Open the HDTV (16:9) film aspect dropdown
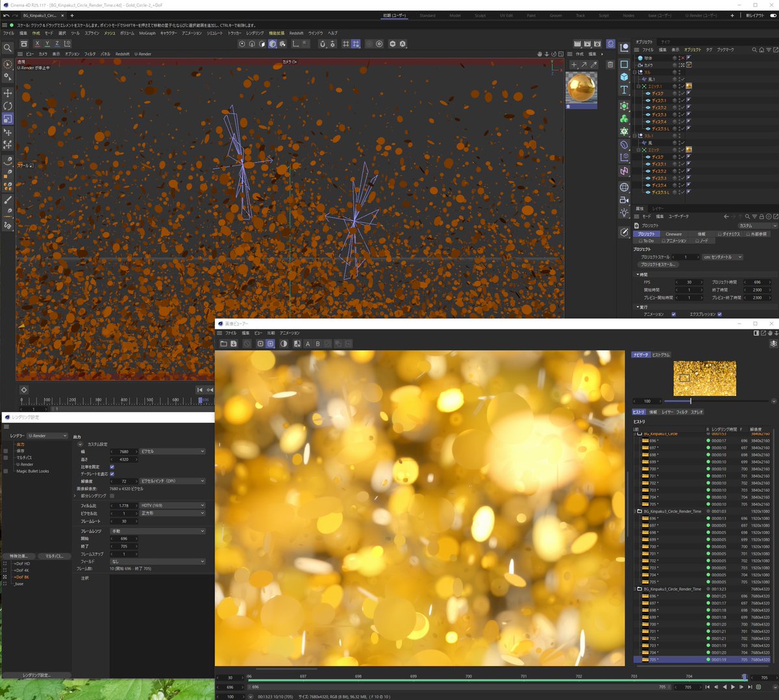Image resolution: width=779 pixels, height=700 pixels. 172,505
